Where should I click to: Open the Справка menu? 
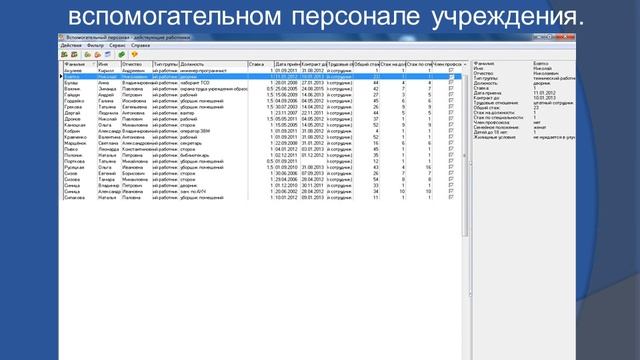pyautogui.click(x=141, y=46)
